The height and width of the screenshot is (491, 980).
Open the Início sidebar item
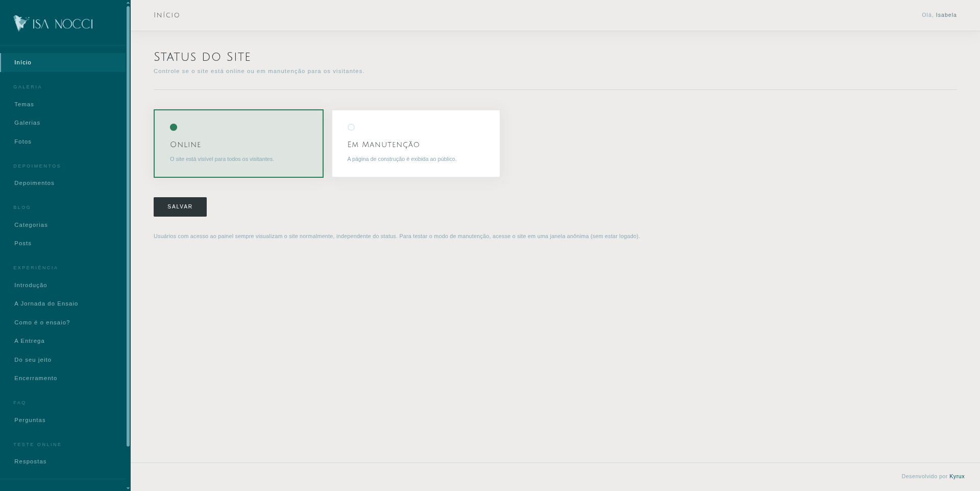[x=63, y=62]
